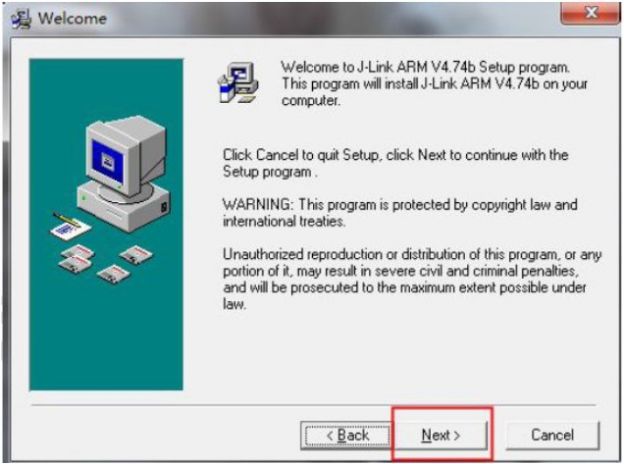624x464 pixels.
Task: Click the WARNING copyright law paragraph
Action: click(400, 213)
